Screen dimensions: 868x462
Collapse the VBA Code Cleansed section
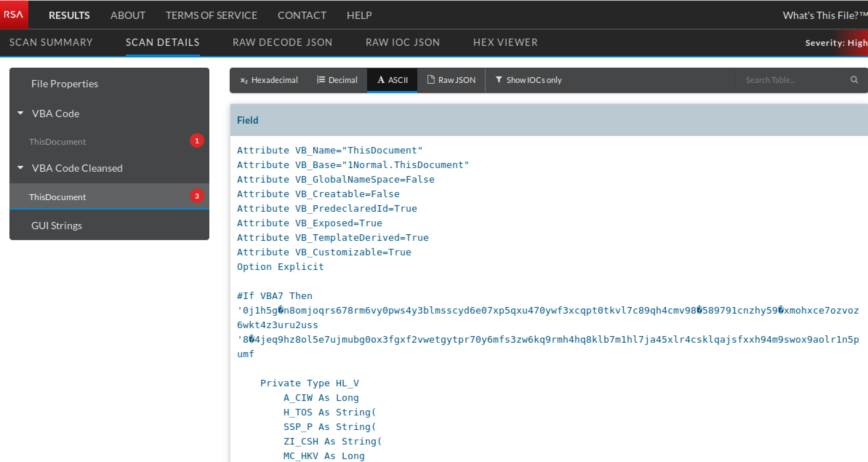(x=21, y=168)
